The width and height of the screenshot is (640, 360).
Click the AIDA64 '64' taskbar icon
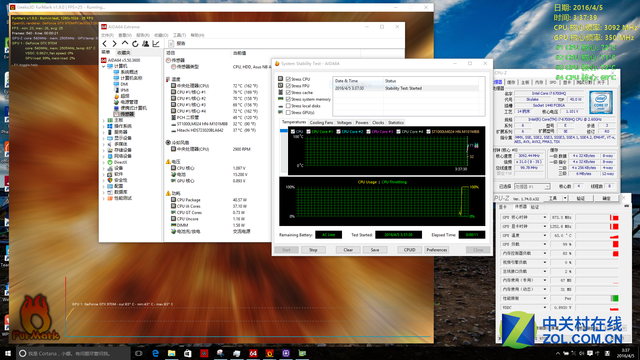click(x=253, y=353)
